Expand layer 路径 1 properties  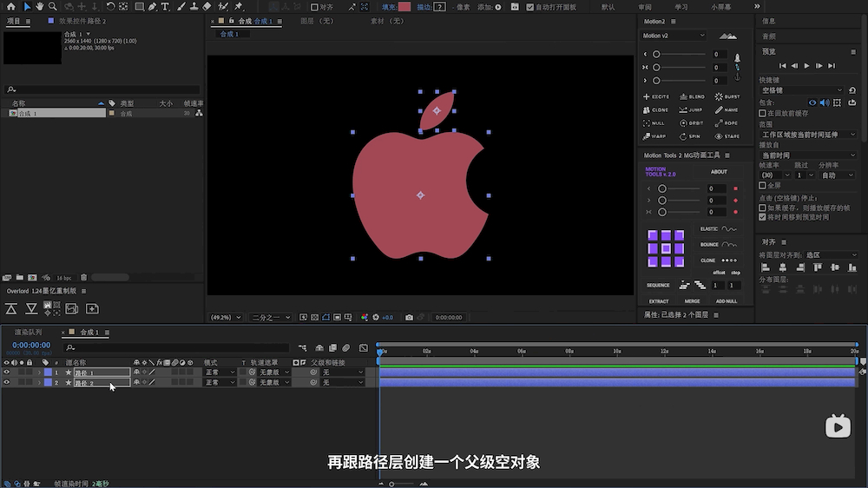pyautogui.click(x=39, y=373)
